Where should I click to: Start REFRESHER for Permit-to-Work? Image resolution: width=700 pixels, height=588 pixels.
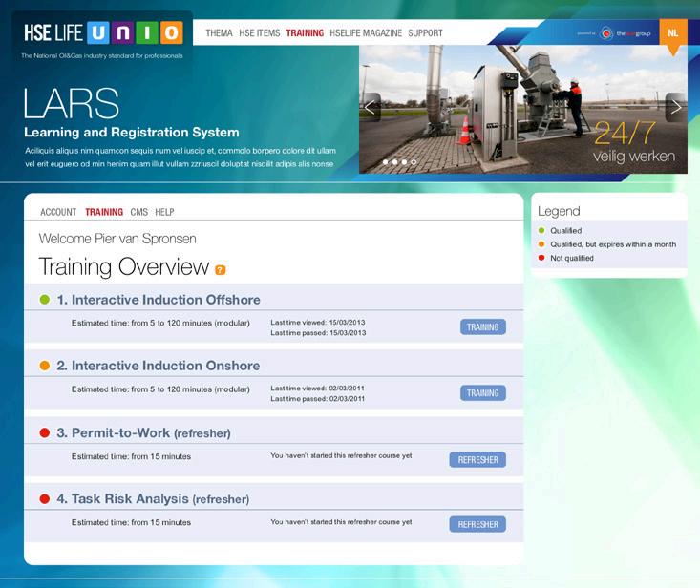coord(477,459)
